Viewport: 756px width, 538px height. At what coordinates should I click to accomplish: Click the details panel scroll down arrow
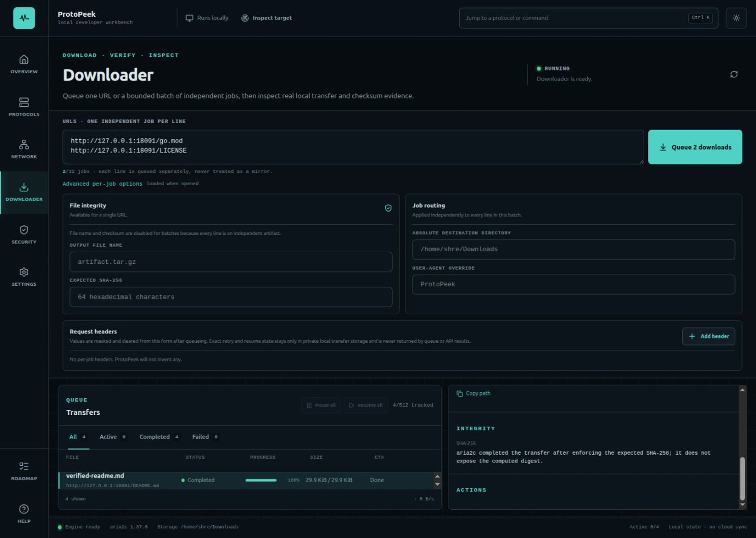pyautogui.click(x=742, y=504)
